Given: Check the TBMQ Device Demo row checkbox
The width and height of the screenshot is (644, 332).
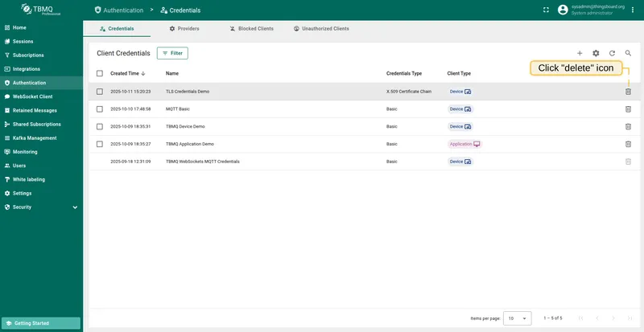Looking at the screenshot, I should 100,126.
